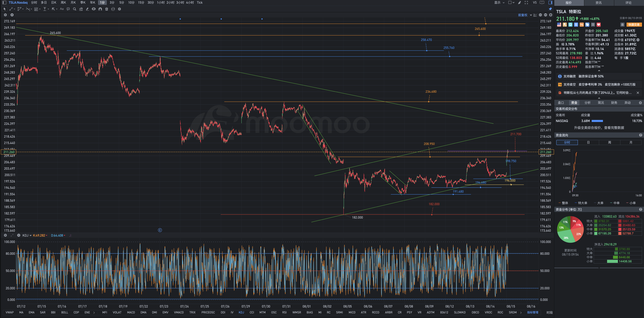Click the 时段 session button

(550, 312)
